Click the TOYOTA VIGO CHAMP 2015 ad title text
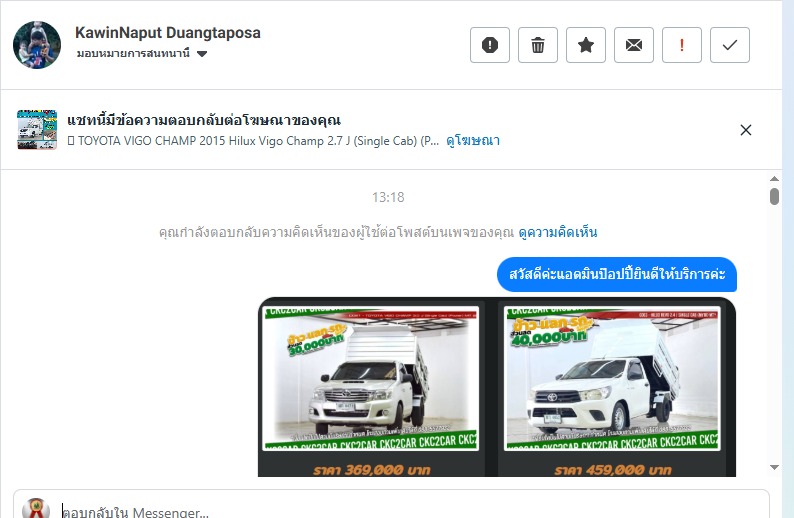 pyautogui.click(x=253, y=141)
